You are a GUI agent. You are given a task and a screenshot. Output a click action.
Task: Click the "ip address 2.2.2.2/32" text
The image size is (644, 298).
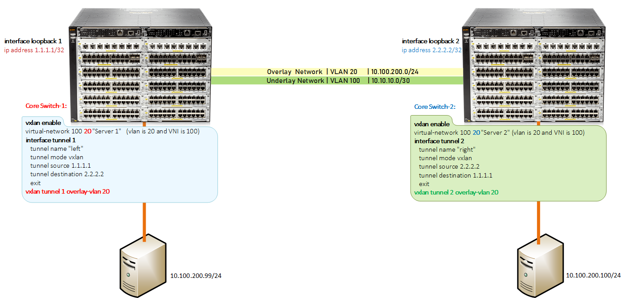click(x=432, y=50)
